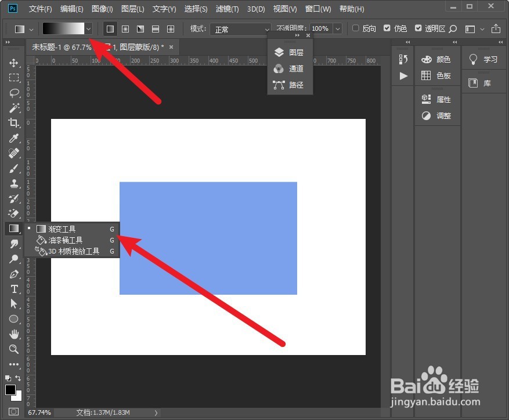Select the History Brush tool
This screenshot has width=509, height=420.
coord(13,198)
